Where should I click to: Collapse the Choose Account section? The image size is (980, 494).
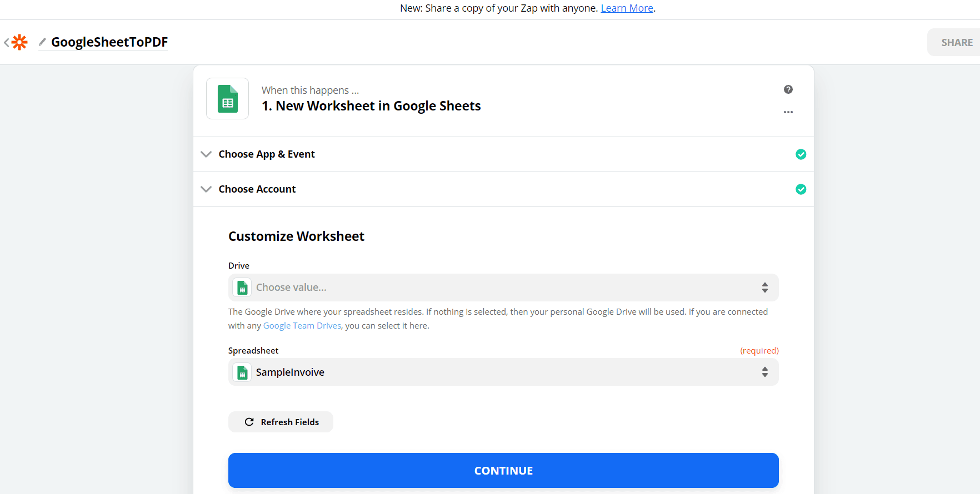click(206, 189)
